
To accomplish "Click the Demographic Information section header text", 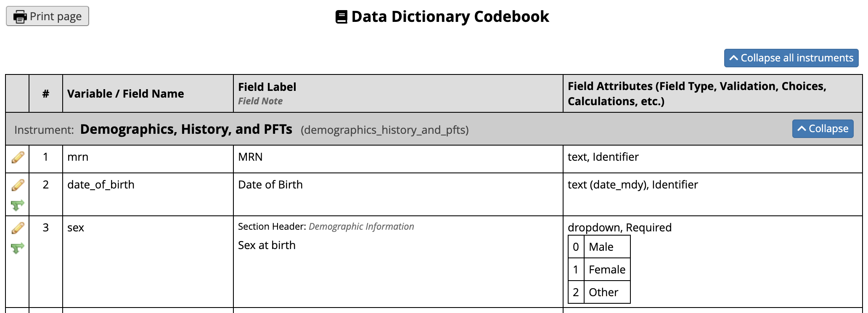I will [361, 226].
